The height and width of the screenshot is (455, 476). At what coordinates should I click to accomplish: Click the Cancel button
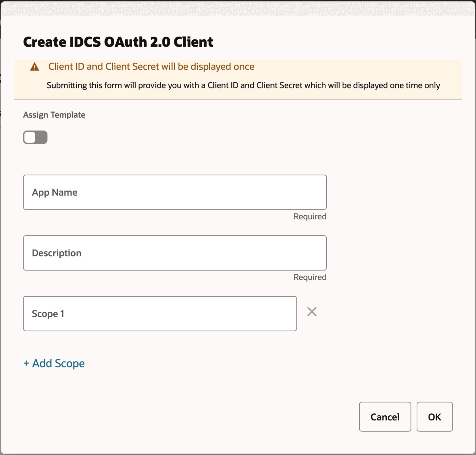coord(385,417)
